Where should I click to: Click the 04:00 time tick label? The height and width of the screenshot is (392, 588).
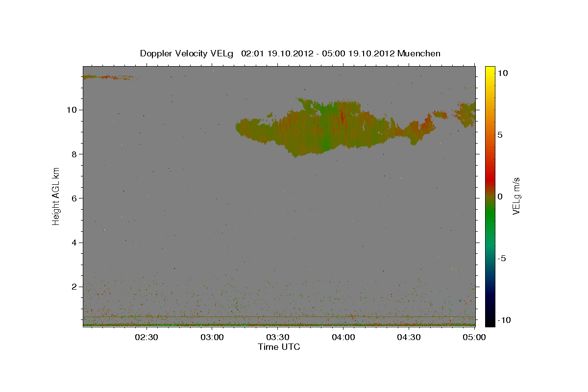(x=343, y=337)
